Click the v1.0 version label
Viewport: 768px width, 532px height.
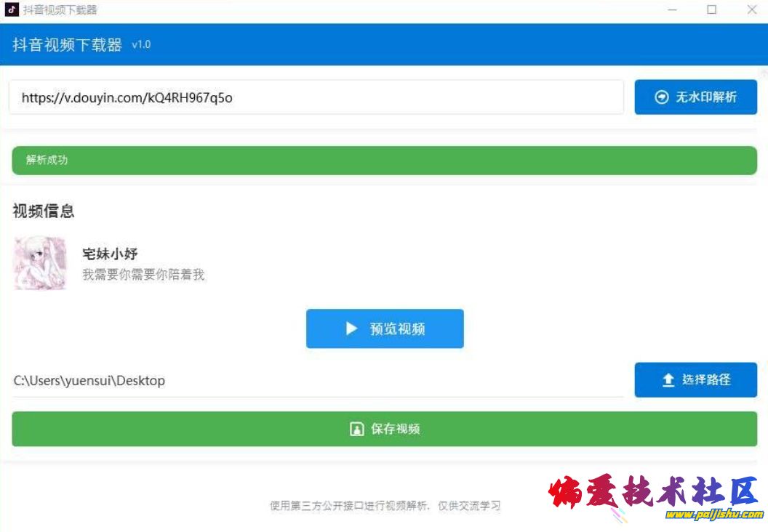tap(143, 44)
